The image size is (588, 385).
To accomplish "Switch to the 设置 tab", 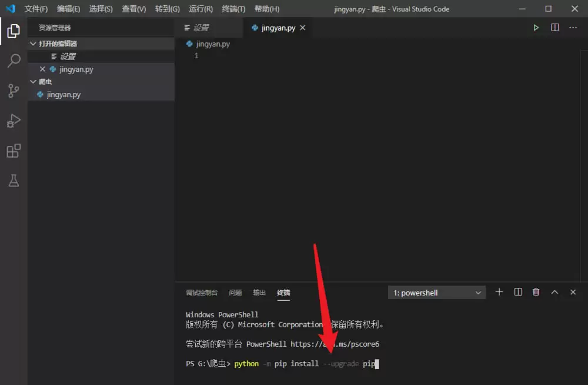I will (x=200, y=27).
